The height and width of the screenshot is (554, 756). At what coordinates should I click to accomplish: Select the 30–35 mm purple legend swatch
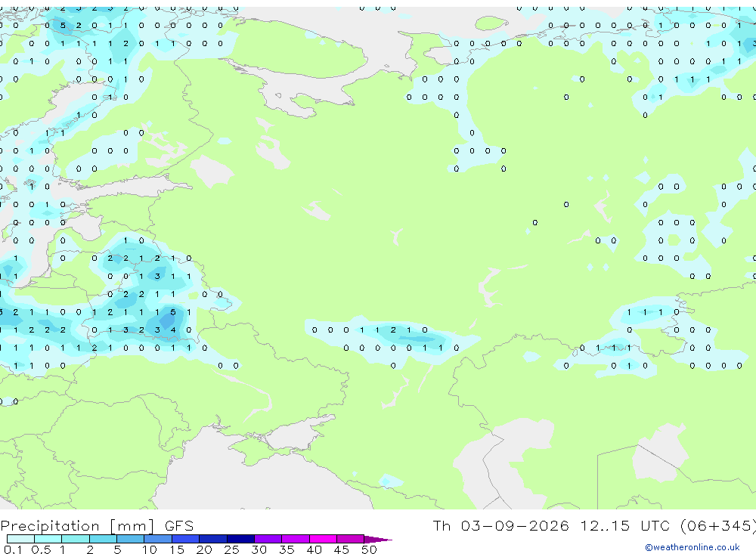pos(268,539)
